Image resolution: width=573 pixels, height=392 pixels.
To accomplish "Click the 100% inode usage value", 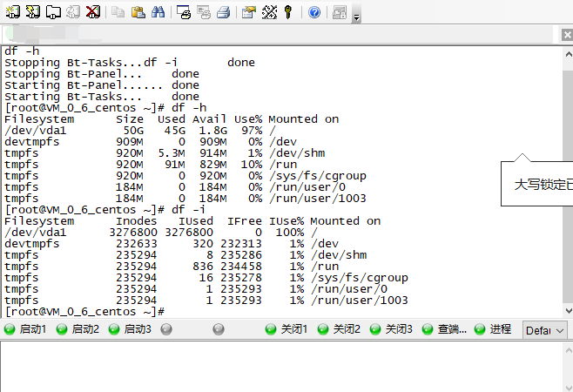I will click(x=290, y=233).
